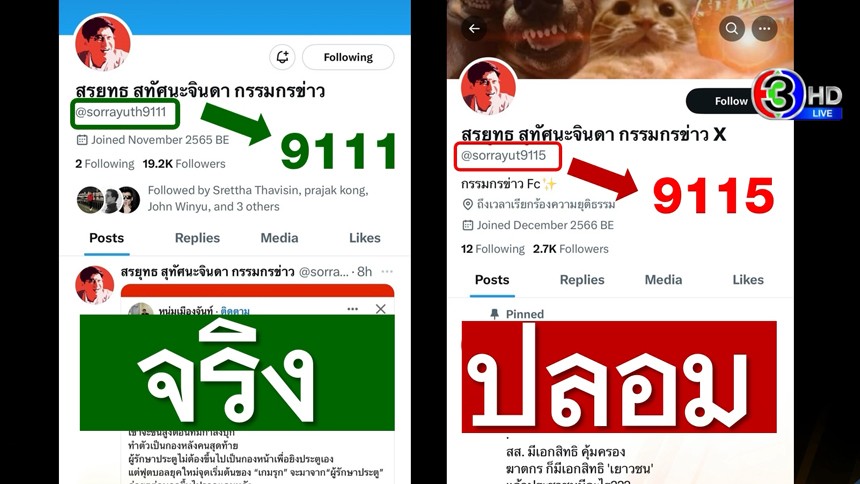The width and height of the screenshot is (860, 484).
Task: Open post options dots beside 8h
Action: pos(387,272)
